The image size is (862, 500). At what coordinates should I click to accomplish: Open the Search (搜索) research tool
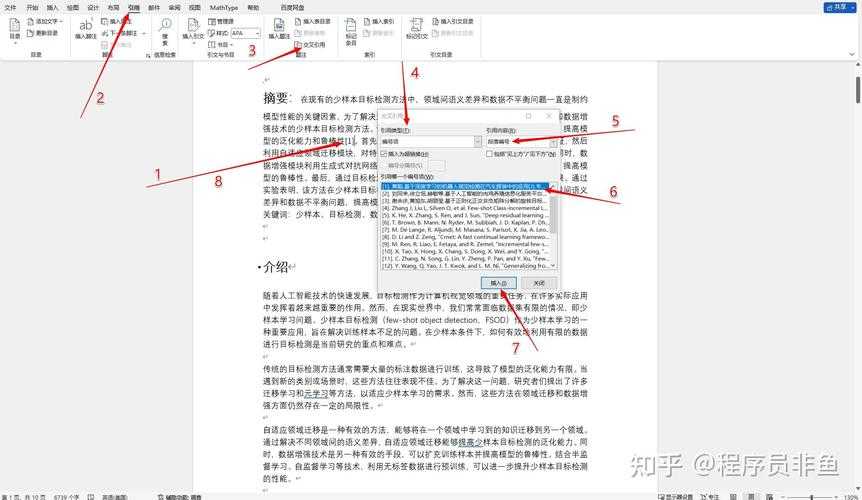click(165, 31)
